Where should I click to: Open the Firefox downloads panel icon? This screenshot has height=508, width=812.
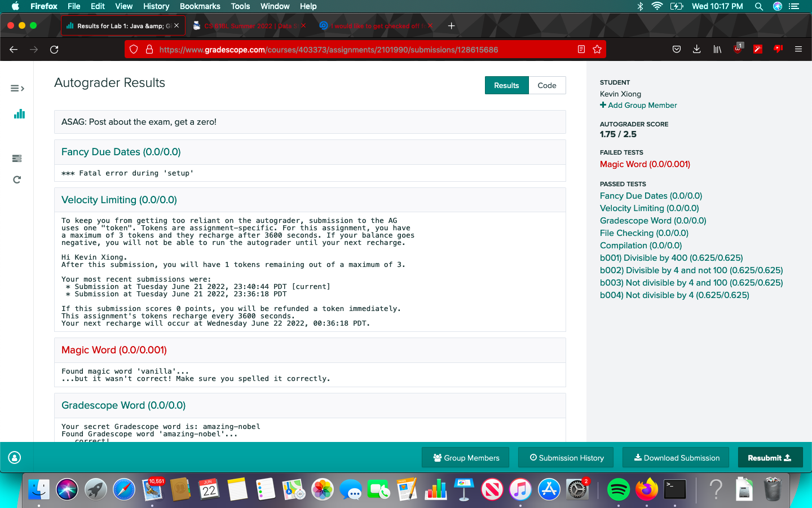697,50
